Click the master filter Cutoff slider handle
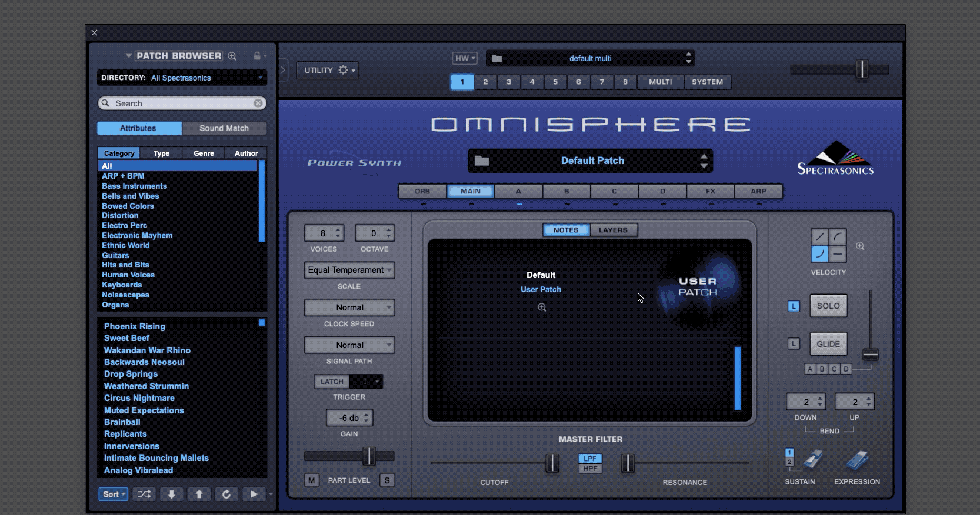 point(552,463)
